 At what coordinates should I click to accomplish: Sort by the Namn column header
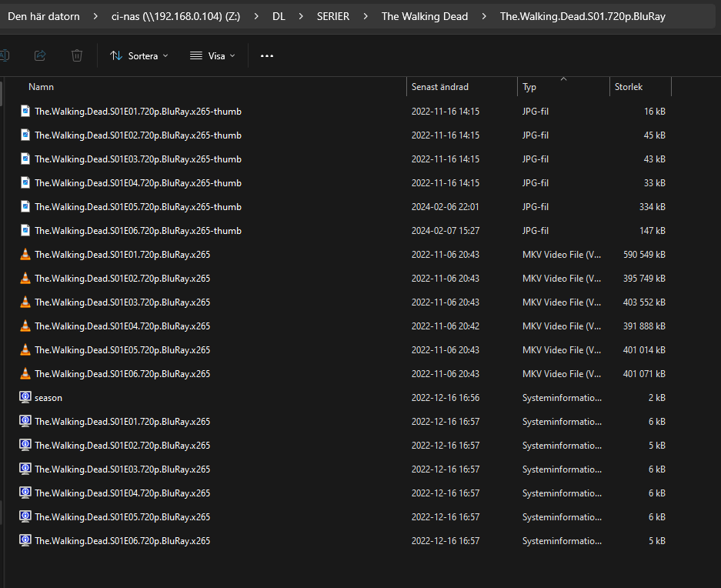42,87
